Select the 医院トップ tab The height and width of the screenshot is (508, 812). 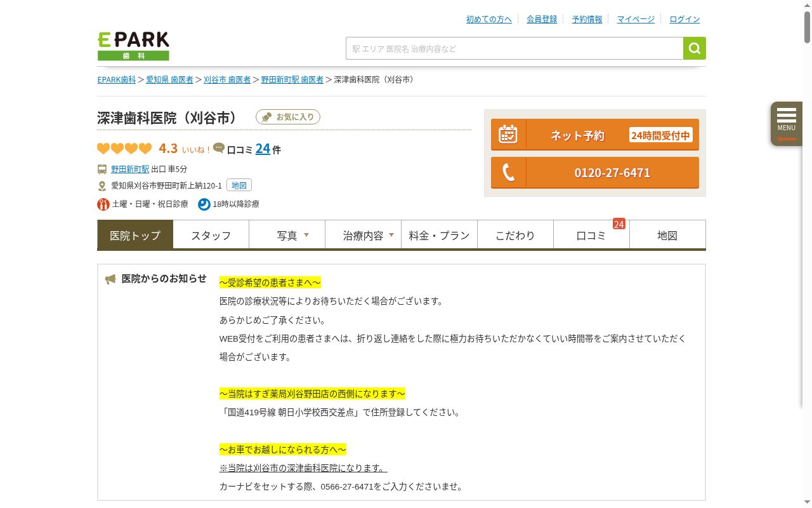[x=135, y=235]
